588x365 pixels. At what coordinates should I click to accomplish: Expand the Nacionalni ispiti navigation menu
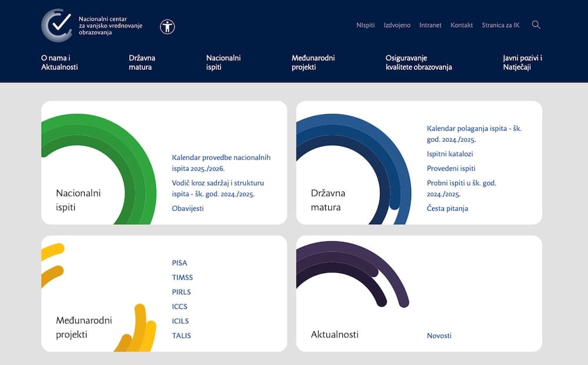coord(223,62)
